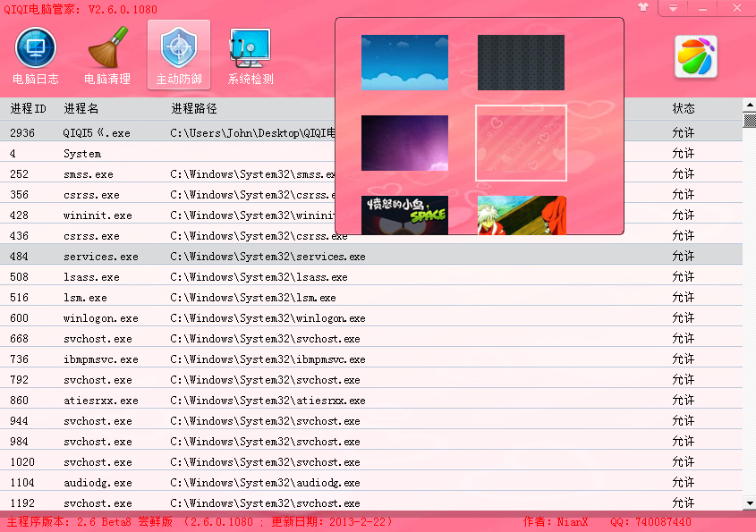
Task: Click the audiodg.exe path cell
Action: tap(265, 482)
